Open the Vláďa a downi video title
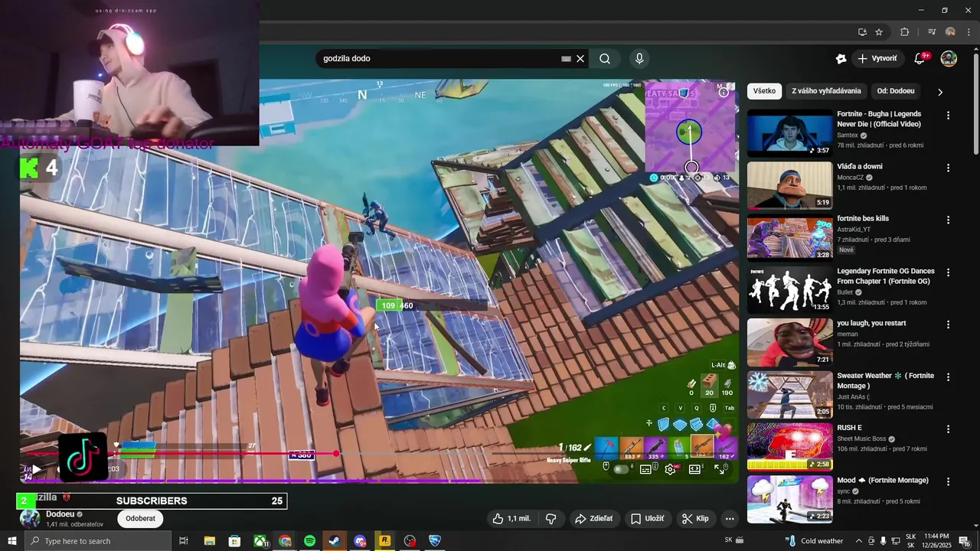The image size is (980, 551). click(x=860, y=166)
